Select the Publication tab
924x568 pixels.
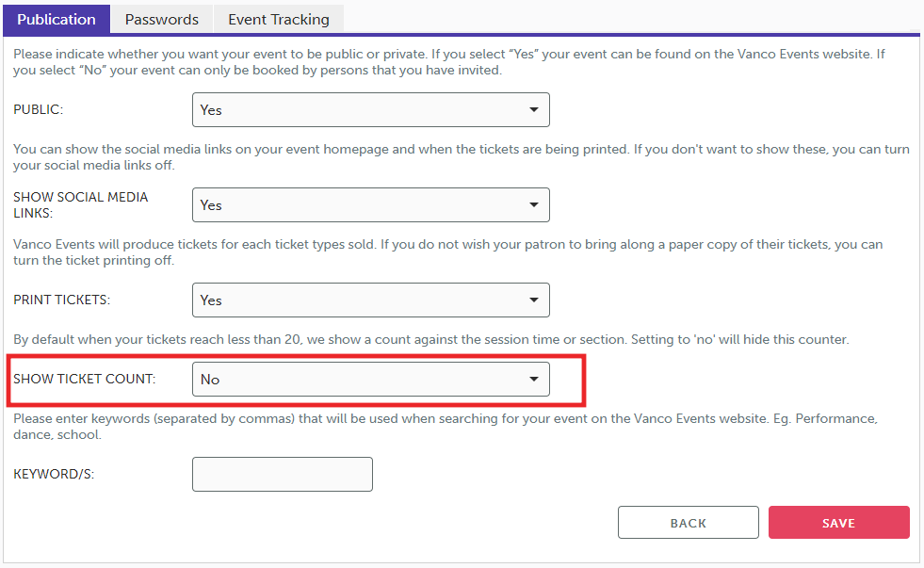point(57,19)
